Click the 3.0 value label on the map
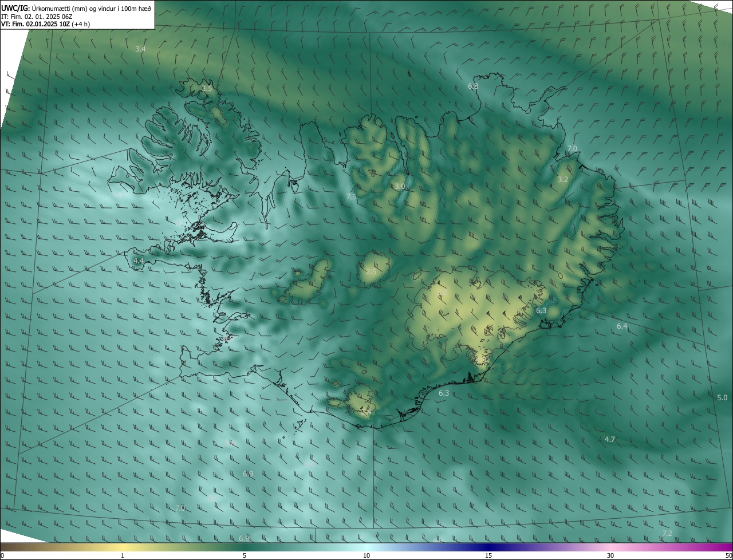 coord(400,187)
